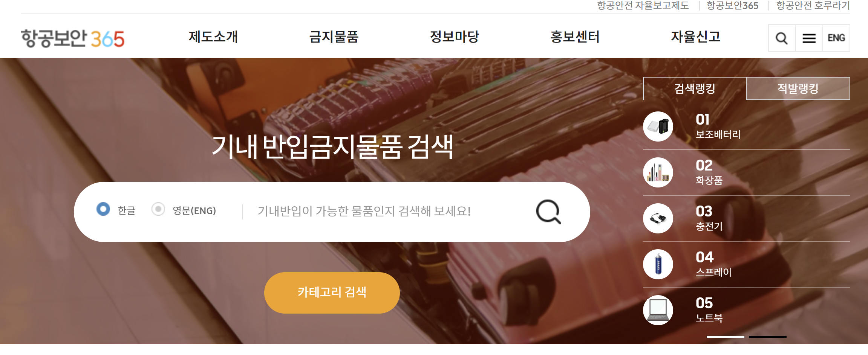Viewport: 868px width, 355px height.
Task: Switch to the 적발랭킹 tab
Action: (798, 88)
